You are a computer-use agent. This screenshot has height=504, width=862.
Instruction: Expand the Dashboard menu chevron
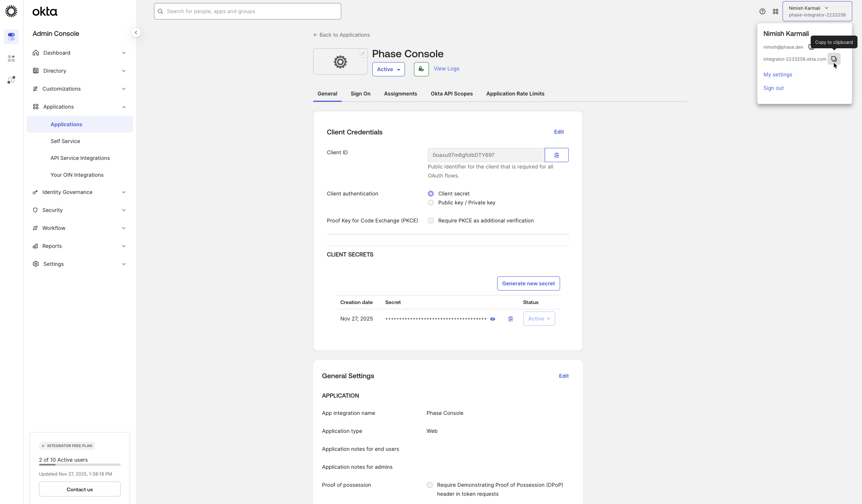tap(124, 53)
